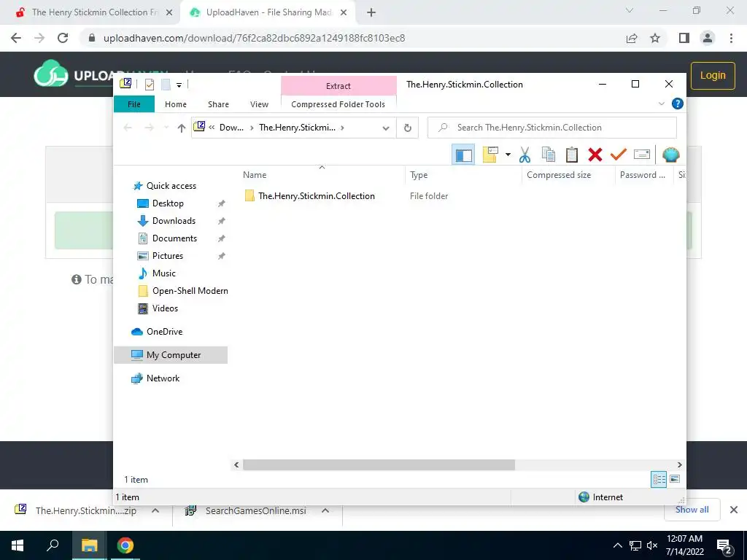Screen dimensions: 747x560
Task: Switch to Details view icon in the status bar
Action: 659,479
